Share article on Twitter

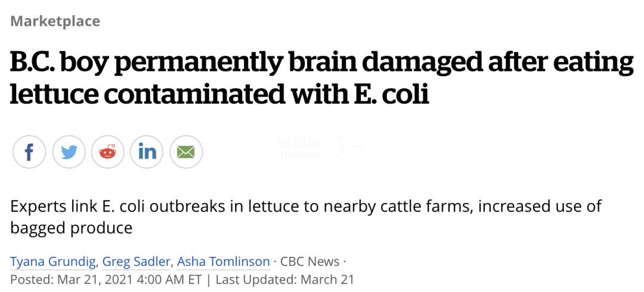point(69,152)
